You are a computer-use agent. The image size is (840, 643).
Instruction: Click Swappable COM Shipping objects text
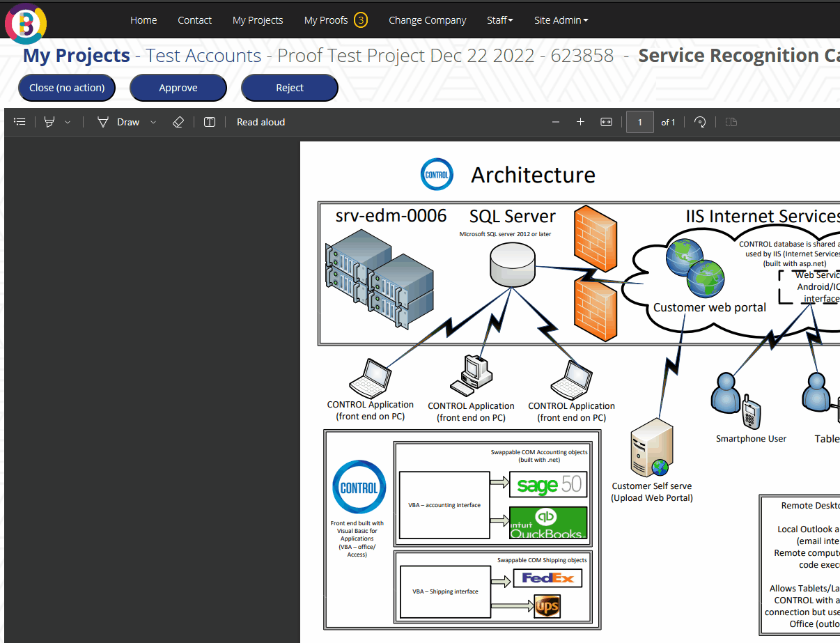tap(542, 560)
